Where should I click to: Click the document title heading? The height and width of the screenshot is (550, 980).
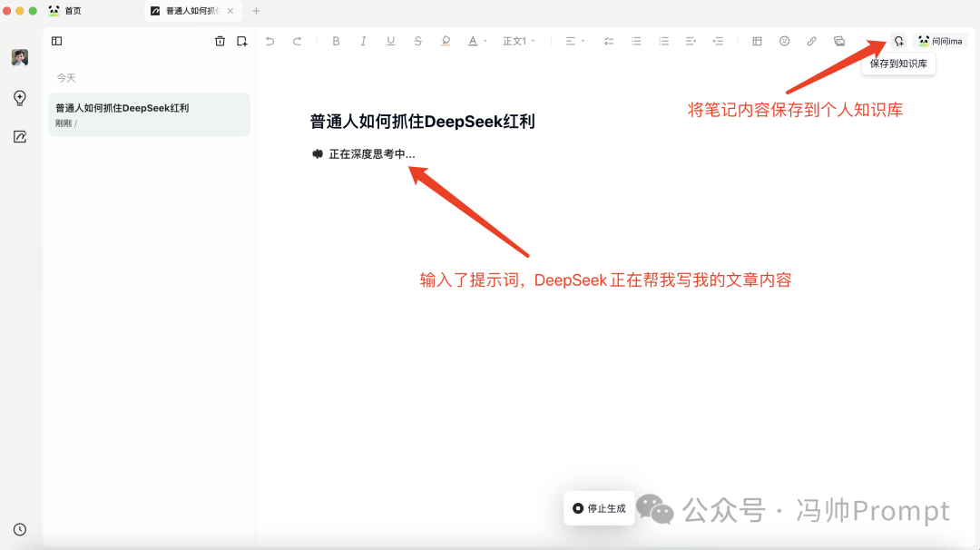click(x=423, y=122)
